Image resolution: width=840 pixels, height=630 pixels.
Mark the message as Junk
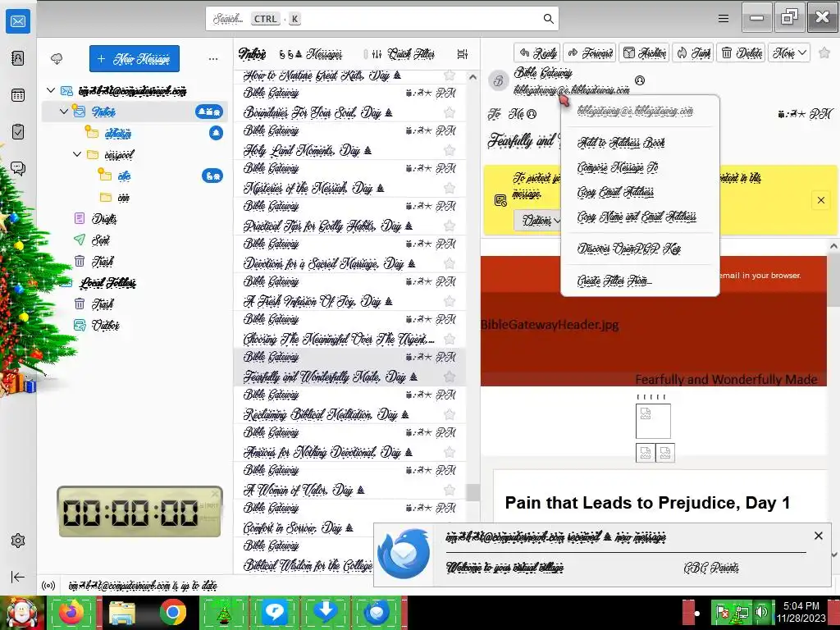[x=692, y=52]
